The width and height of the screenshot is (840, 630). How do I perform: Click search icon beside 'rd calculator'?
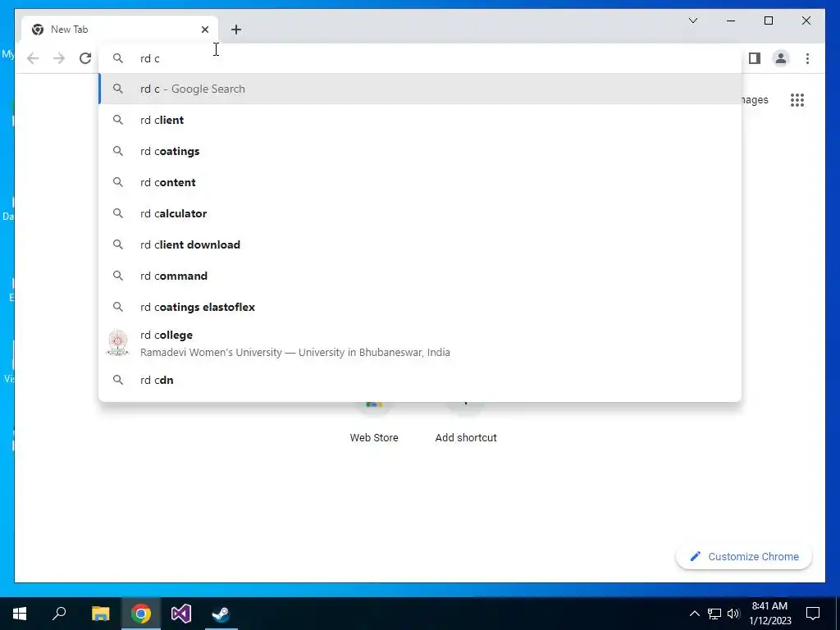click(x=118, y=213)
